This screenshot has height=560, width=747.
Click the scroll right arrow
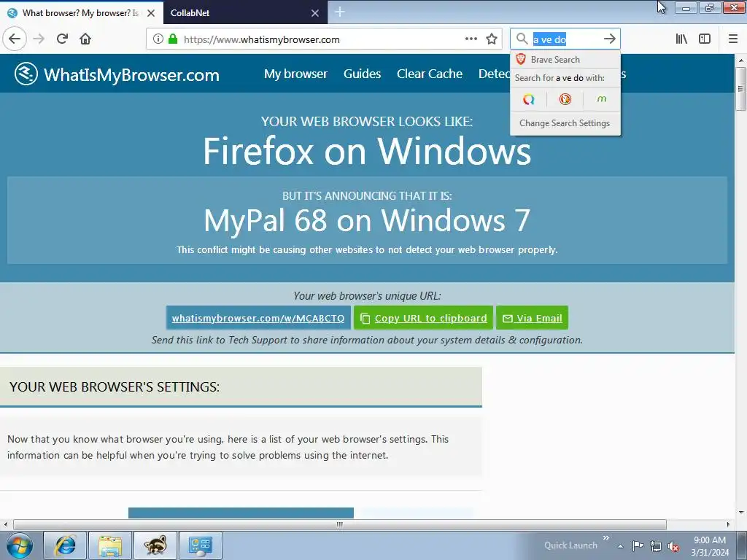tap(728, 524)
